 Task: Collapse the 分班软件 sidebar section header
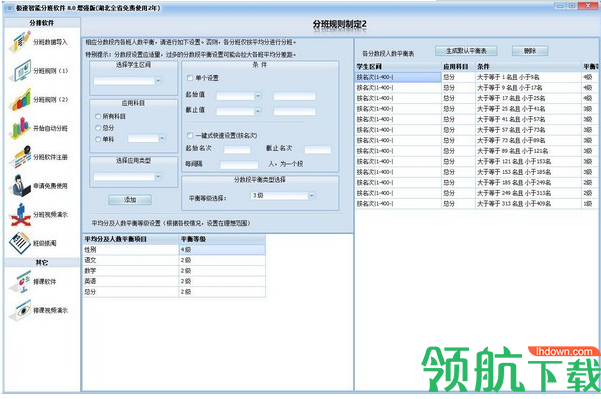[42, 23]
